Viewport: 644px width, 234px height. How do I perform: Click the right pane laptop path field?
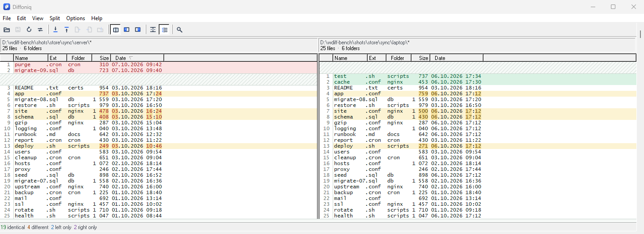coord(477,45)
